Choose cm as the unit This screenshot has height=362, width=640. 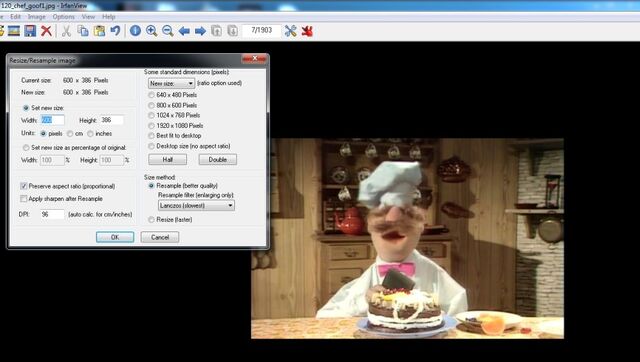point(70,134)
